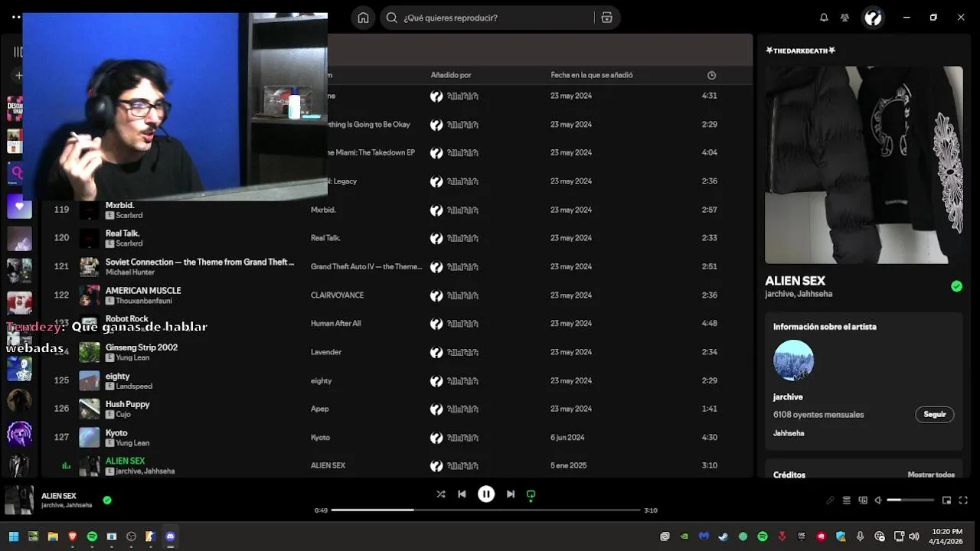Sort by 'Fecha en la que se añadió' header
This screenshot has height=551, width=980.
592,75
